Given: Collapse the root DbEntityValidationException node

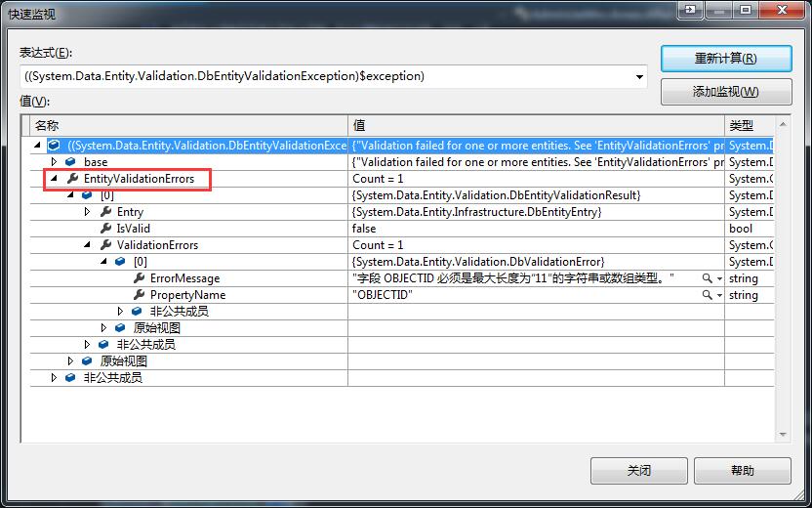Looking at the screenshot, I should tap(37, 146).
